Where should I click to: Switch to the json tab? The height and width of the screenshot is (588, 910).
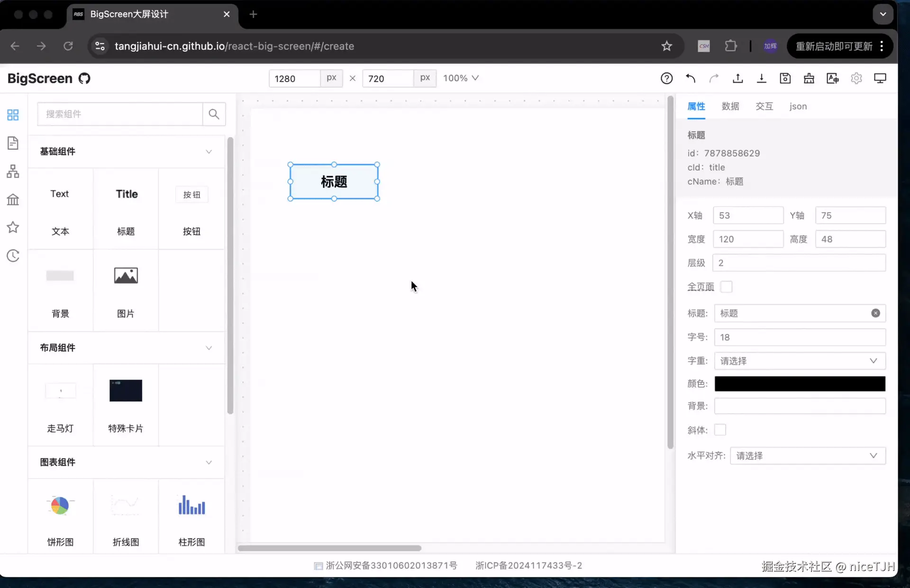click(798, 107)
